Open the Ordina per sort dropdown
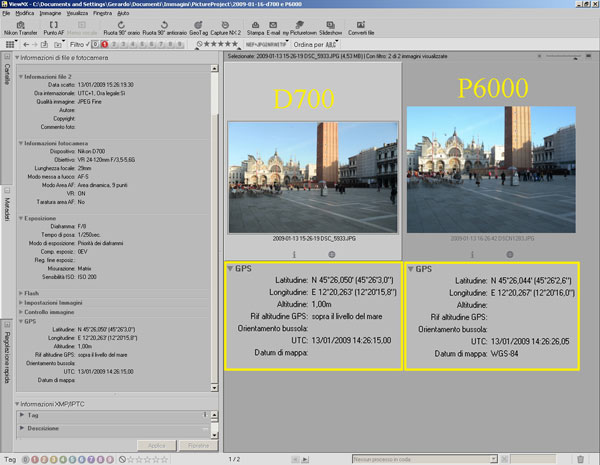The height and width of the screenshot is (465, 600). tap(316, 44)
